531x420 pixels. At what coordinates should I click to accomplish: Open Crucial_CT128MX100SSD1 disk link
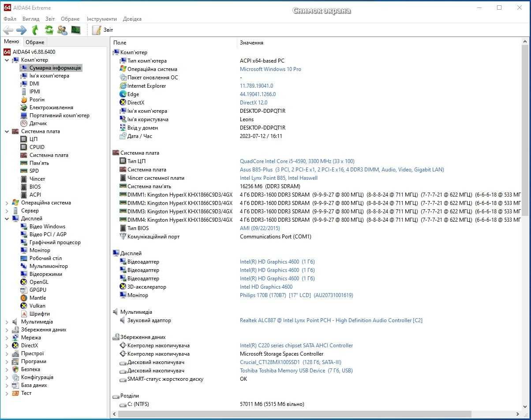(x=290, y=362)
